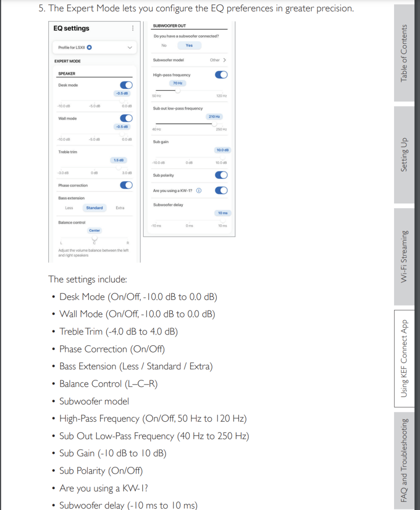Choose Less bass extension
The height and width of the screenshot is (510, 420).
point(69,208)
